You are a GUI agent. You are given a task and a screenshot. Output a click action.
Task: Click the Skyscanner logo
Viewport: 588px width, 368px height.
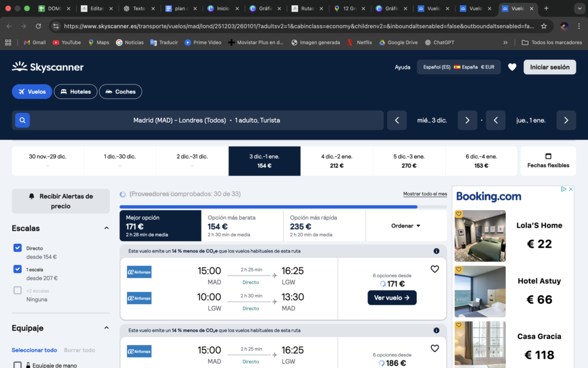click(x=48, y=67)
